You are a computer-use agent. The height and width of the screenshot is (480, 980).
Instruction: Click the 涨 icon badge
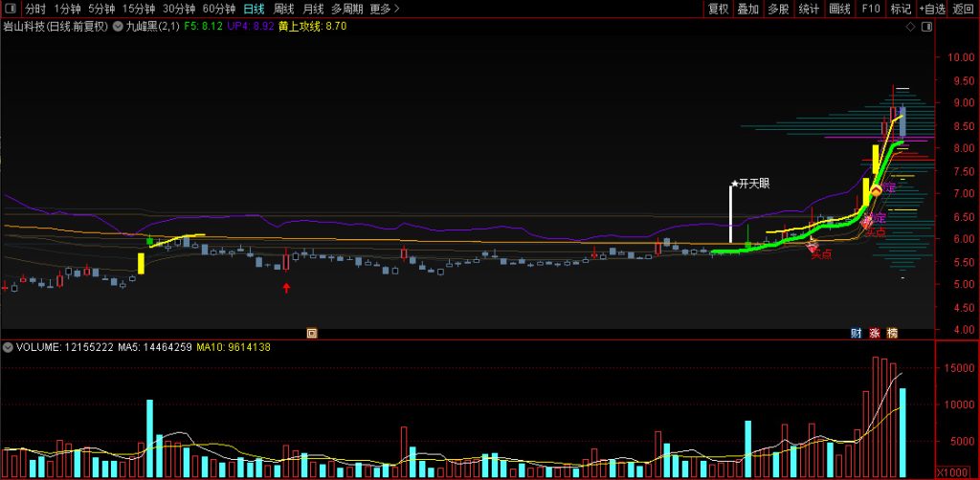875,333
